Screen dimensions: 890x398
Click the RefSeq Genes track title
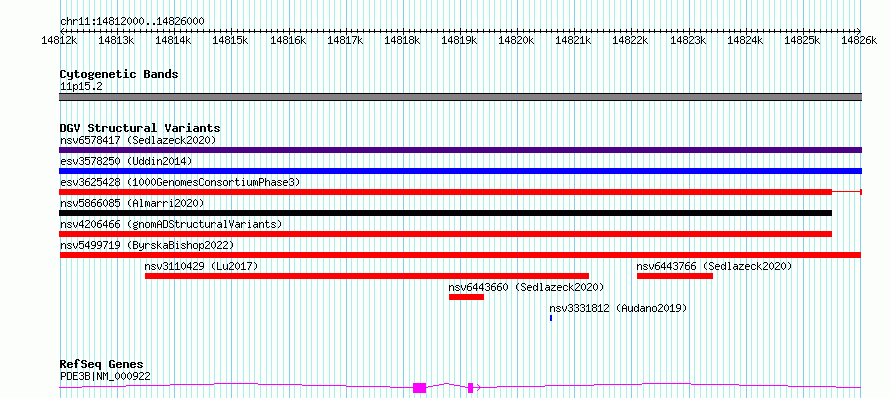[102, 365]
